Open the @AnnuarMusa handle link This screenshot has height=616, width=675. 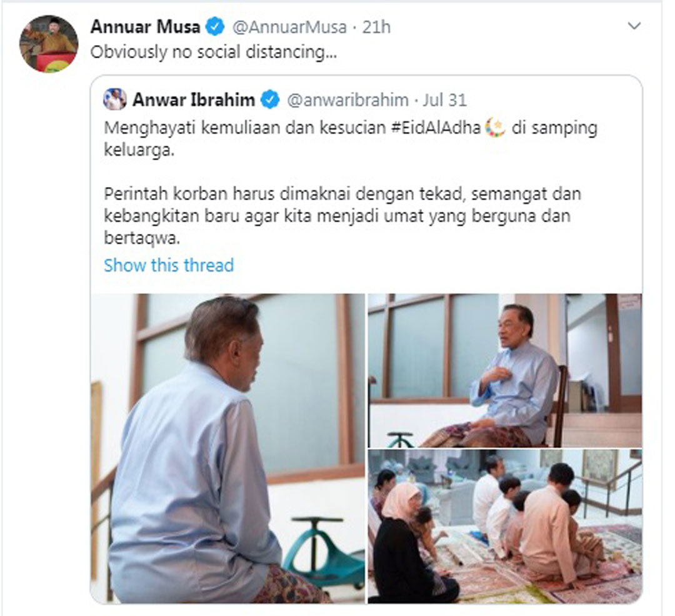(289, 27)
